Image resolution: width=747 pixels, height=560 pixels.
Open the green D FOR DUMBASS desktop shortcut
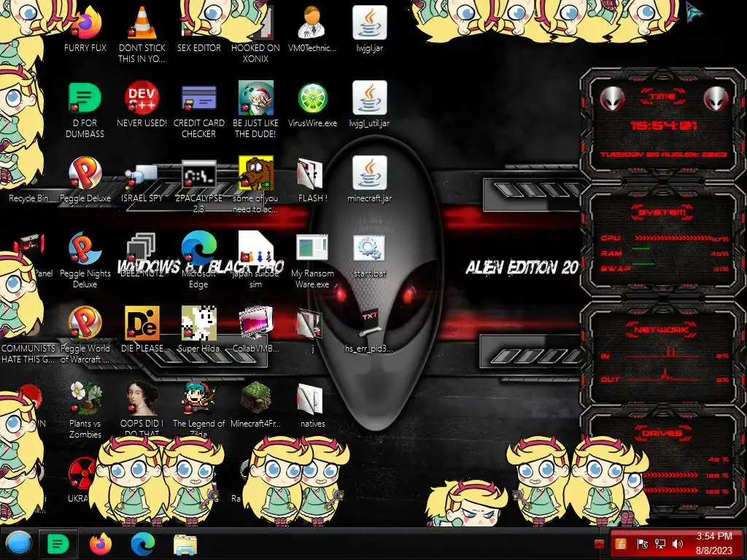(x=85, y=98)
